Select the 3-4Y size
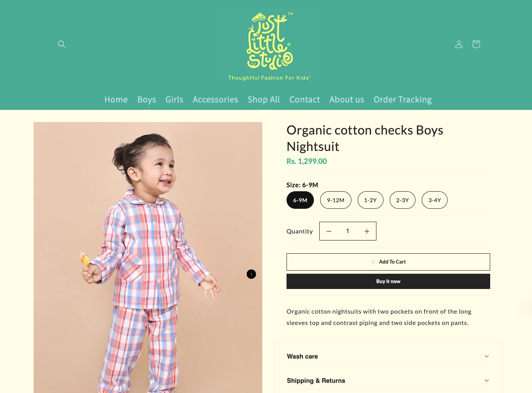Viewport: 532px width, 393px height. pos(435,200)
